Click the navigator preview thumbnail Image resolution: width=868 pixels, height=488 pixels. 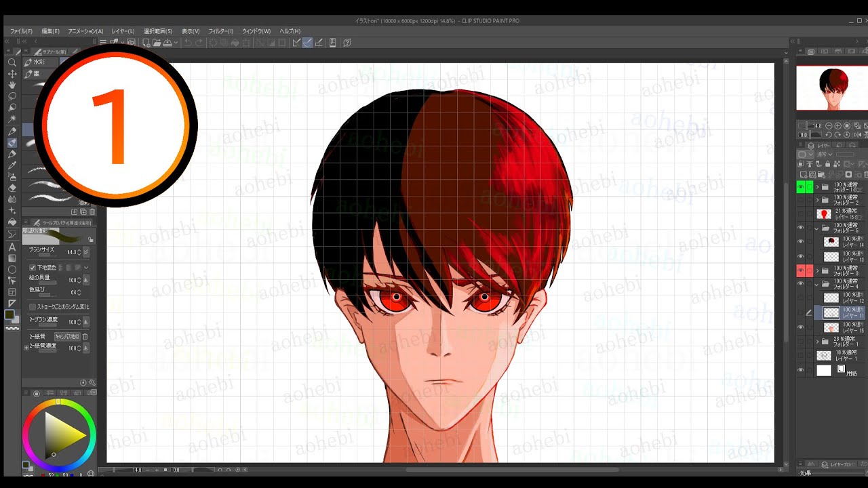pos(832,88)
